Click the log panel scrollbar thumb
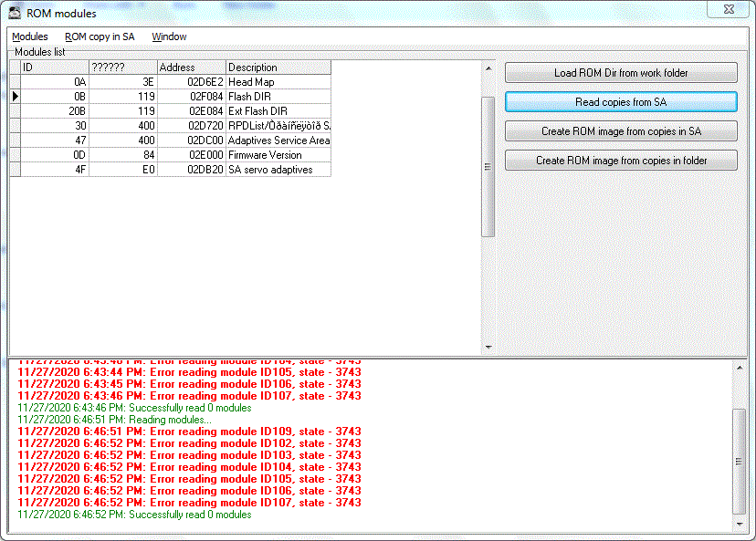The image size is (756, 541). (739, 462)
